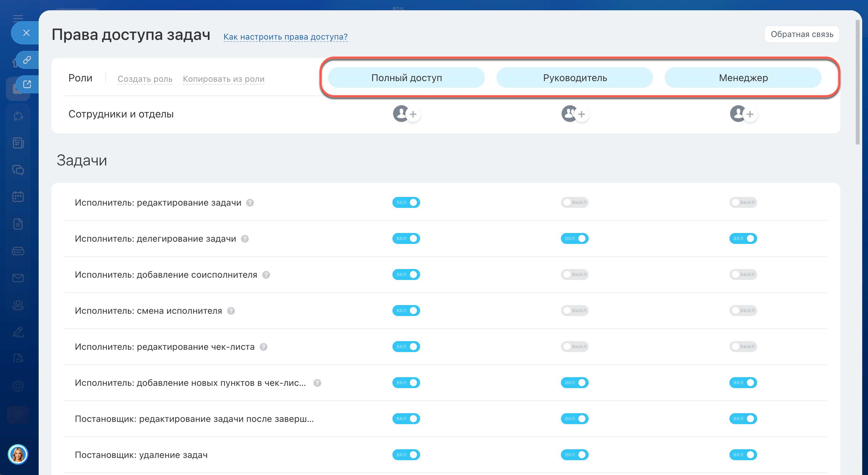The width and height of the screenshot is (868, 475).
Task: Show help for делегирование задачи permission
Action: pyautogui.click(x=245, y=239)
